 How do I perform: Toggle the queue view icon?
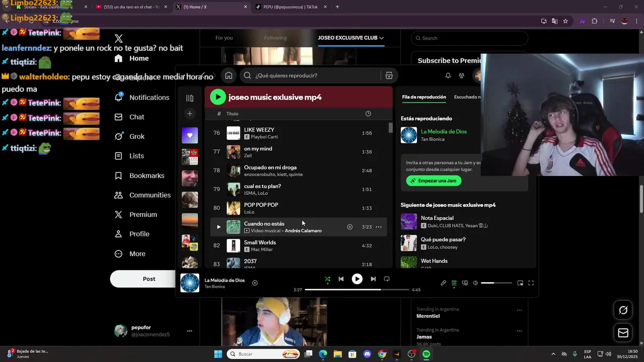pyautogui.click(x=454, y=283)
